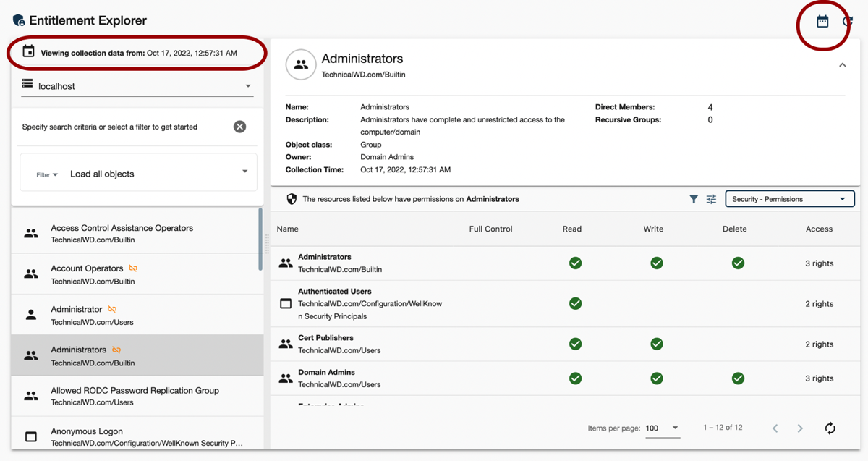Expand the Load all objects dropdown

click(244, 172)
